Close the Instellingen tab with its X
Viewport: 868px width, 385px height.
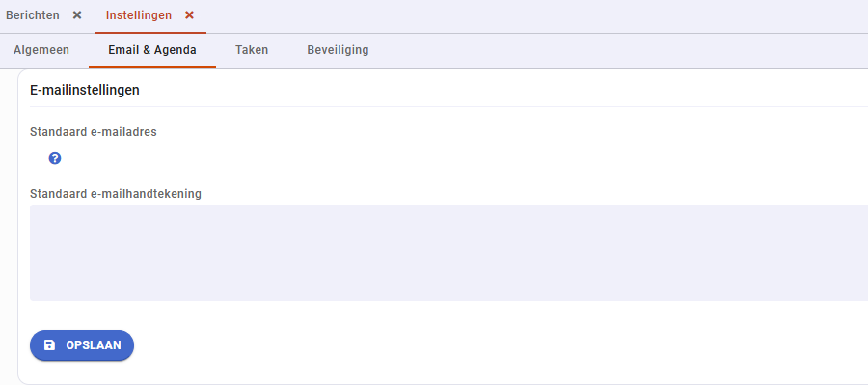coord(189,15)
